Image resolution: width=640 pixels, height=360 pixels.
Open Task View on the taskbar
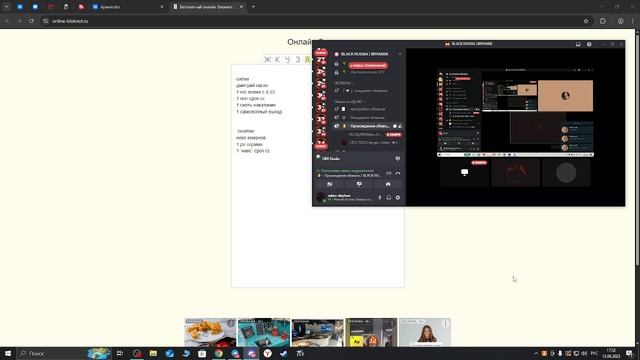120,353
